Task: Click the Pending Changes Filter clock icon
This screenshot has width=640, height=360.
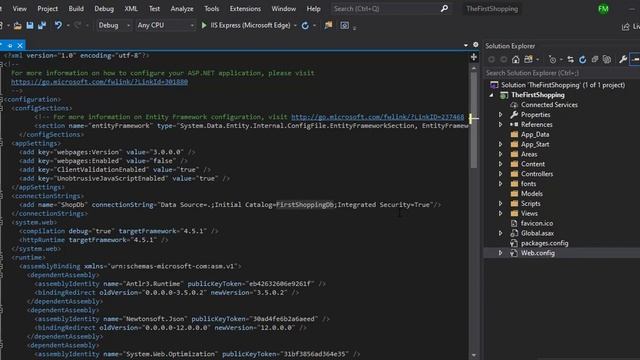Action: [x=552, y=60]
